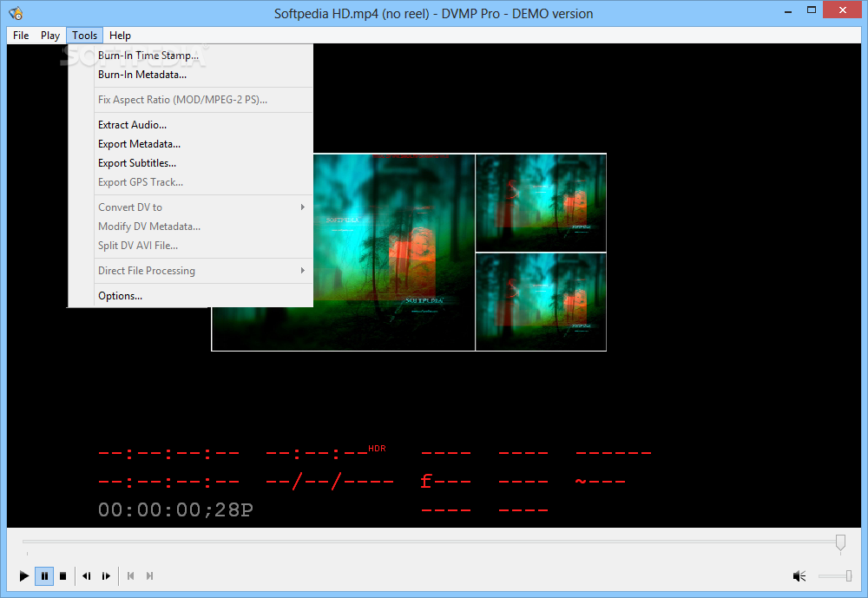
Task: Select Modify DV Metadata... entry
Action: [x=190, y=227]
